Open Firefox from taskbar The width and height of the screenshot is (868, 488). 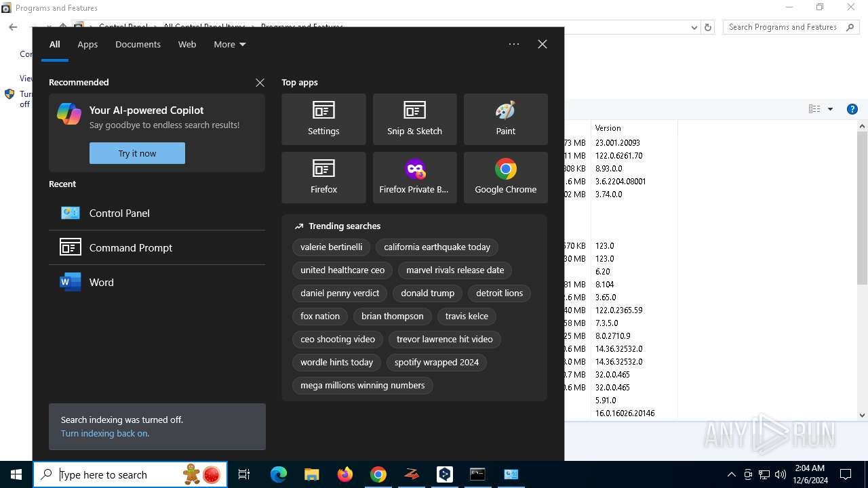coord(345,474)
